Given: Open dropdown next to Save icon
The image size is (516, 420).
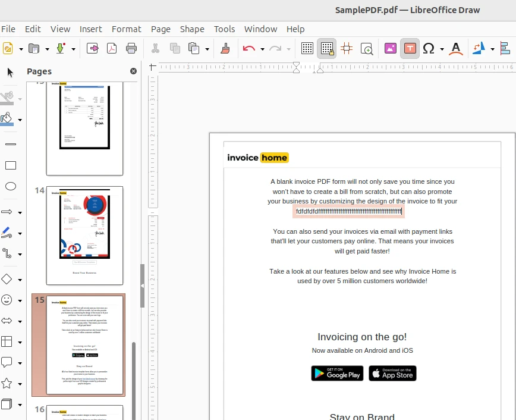Looking at the screenshot, I should [x=73, y=49].
